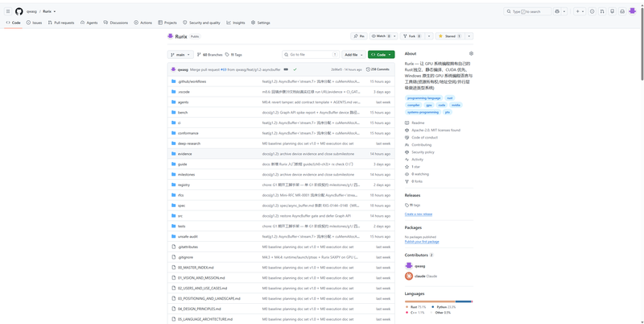
Task: Click Create a new release link
Action: (419, 214)
